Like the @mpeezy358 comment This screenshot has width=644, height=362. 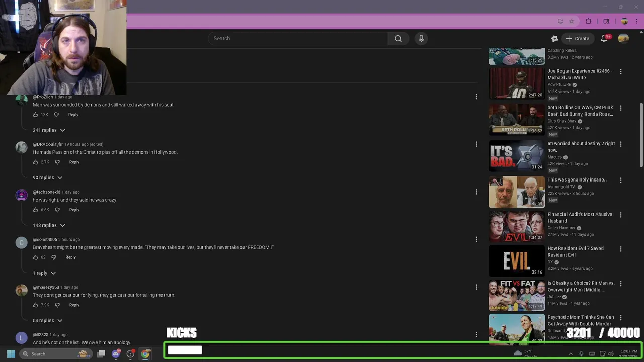coord(35,305)
